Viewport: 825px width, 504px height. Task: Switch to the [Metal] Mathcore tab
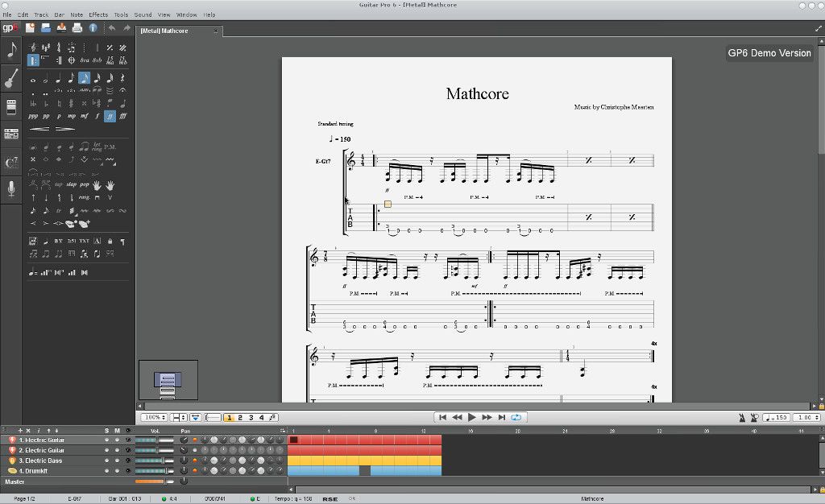click(x=164, y=31)
